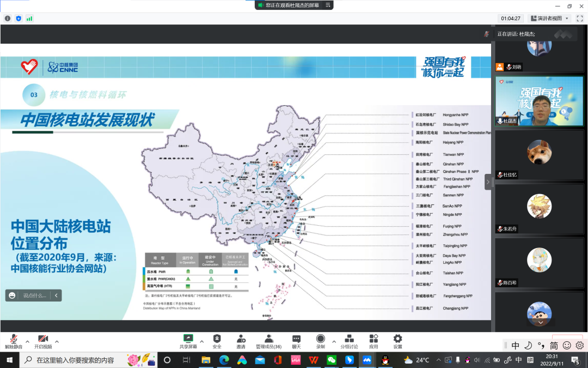Image resolution: width=588 pixels, height=368 pixels.
Task: Turn on video with 开启视频 button
Action: (x=43, y=340)
